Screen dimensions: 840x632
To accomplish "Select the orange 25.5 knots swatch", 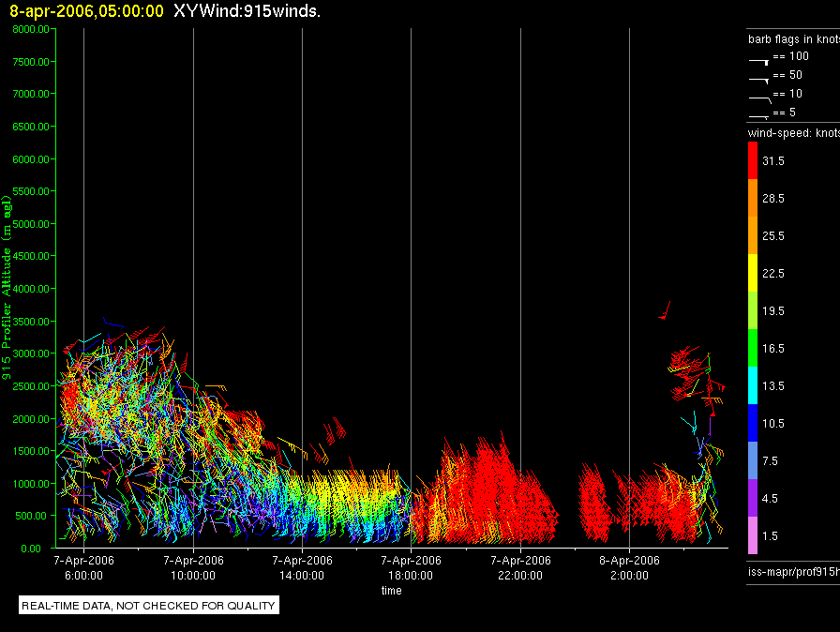I will click(x=753, y=235).
